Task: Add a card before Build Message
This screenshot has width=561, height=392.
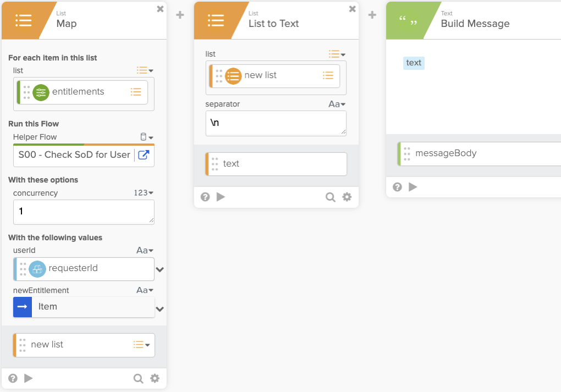Action: click(372, 15)
